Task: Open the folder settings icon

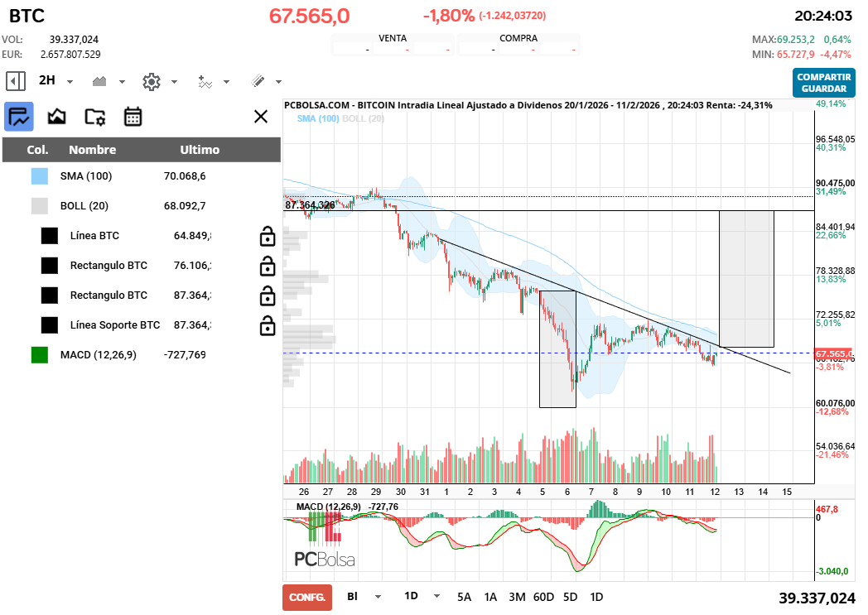Action: pos(94,117)
